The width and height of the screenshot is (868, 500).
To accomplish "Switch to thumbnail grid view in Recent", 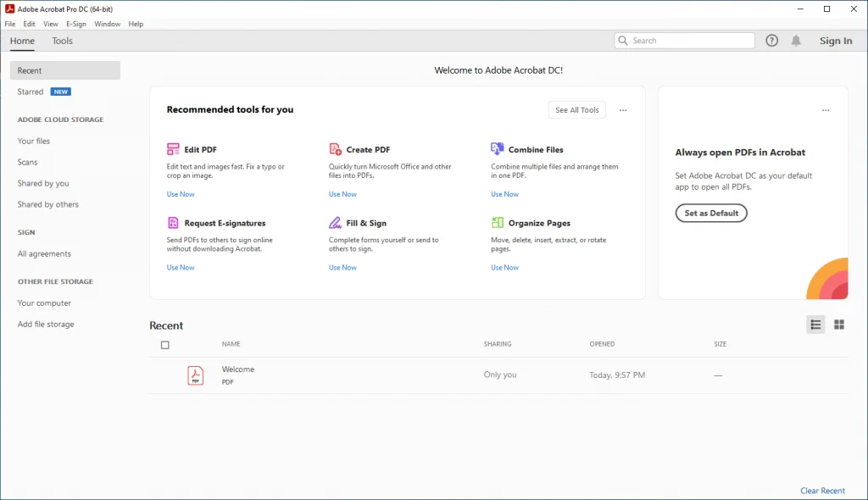I will coord(839,325).
